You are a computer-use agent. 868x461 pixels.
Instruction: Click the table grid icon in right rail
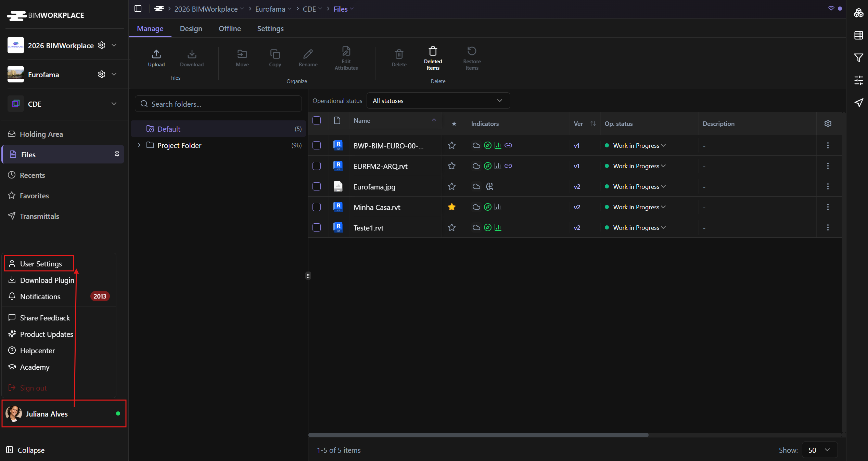858,35
